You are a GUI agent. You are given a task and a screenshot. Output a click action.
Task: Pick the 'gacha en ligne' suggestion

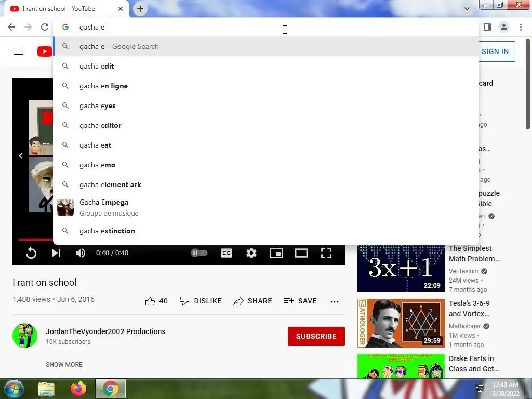coord(266,86)
